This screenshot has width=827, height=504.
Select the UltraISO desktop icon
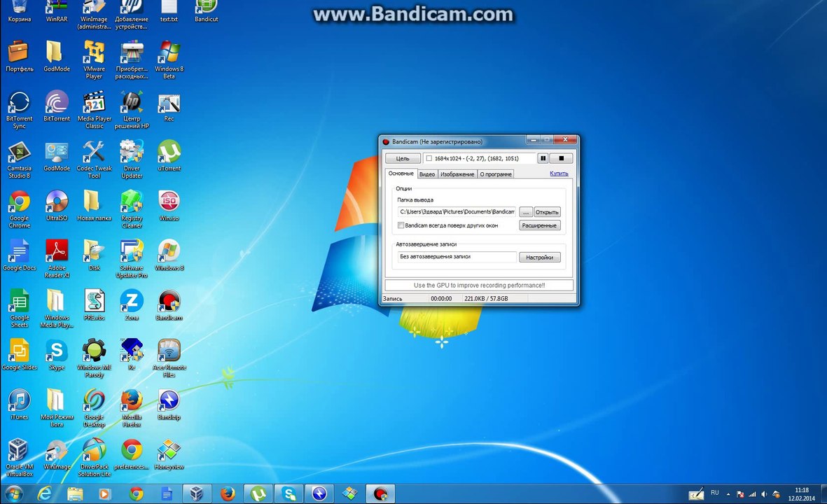coord(57,205)
